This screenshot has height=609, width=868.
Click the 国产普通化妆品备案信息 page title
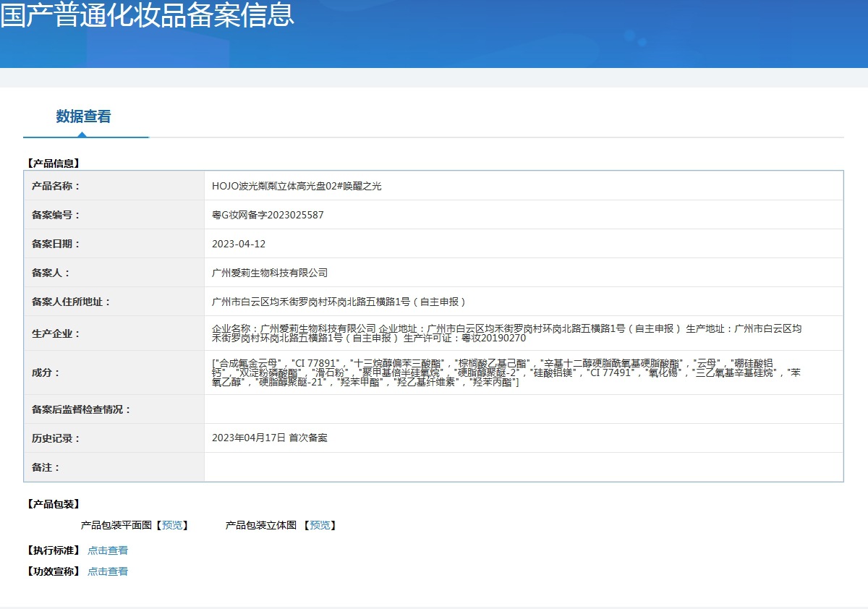click(148, 14)
